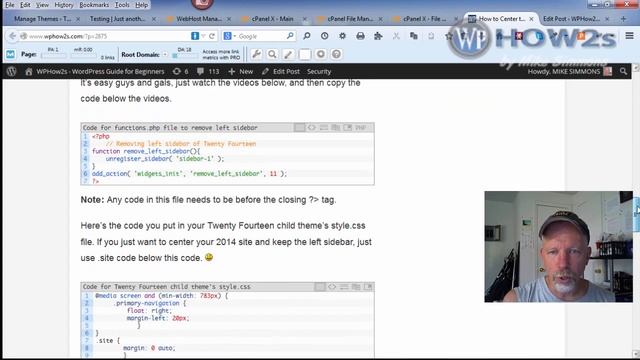Toggle plain code view on functions.php block
This screenshot has width=640, height=360.
point(311,128)
